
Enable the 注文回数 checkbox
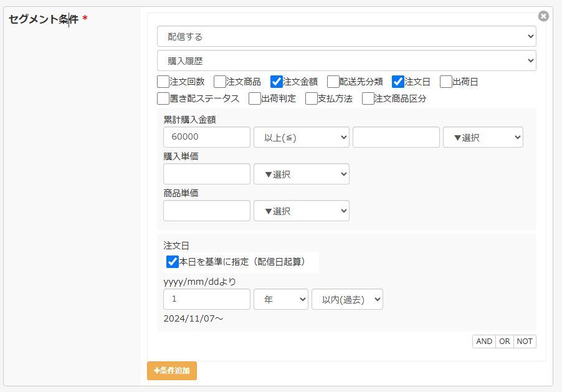(x=163, y=82)
